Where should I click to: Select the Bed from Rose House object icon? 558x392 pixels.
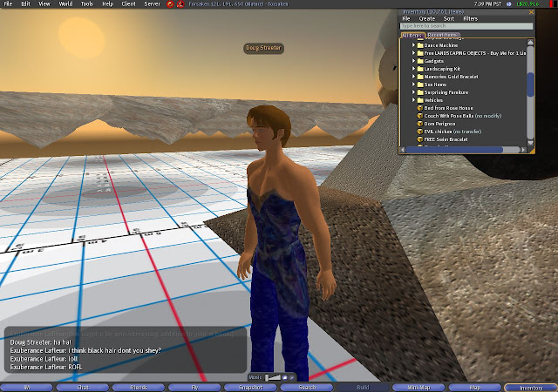click(420, 108)
